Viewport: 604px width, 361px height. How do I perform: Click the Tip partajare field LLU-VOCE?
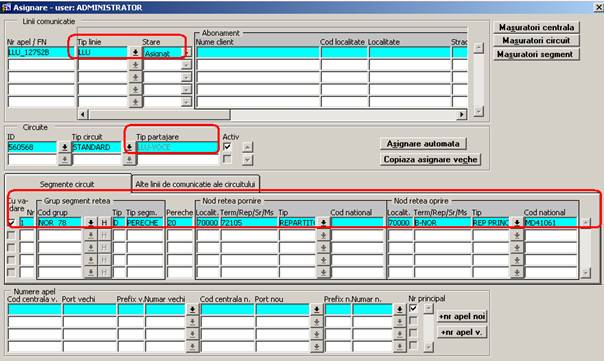pos(177,147)
